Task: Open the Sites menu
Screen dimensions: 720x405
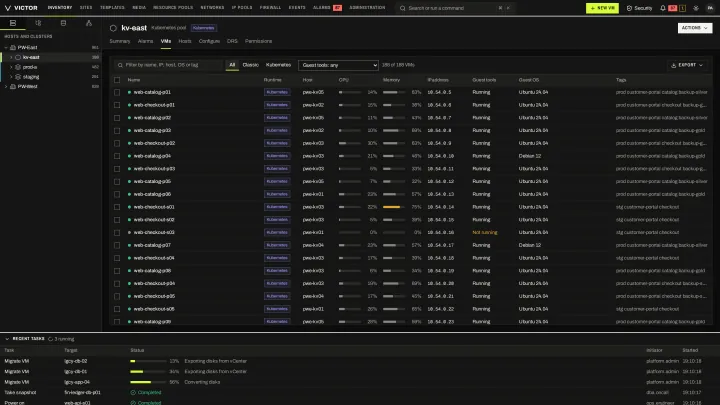Action: (86, 8)
